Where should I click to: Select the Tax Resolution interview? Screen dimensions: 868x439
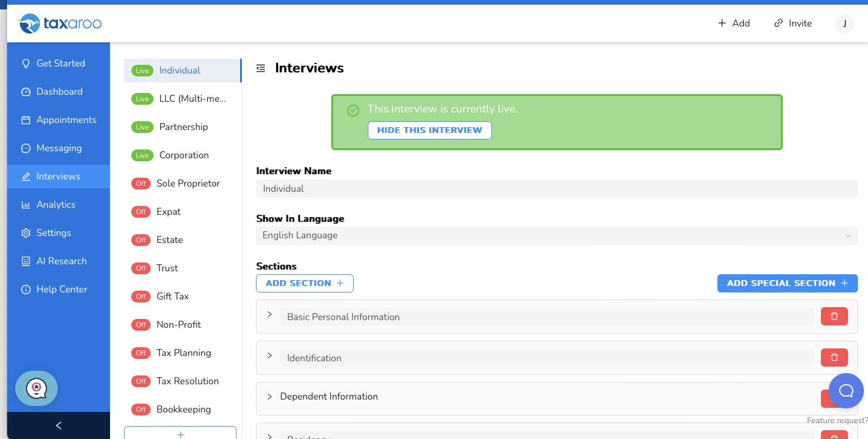coord(182,381)
